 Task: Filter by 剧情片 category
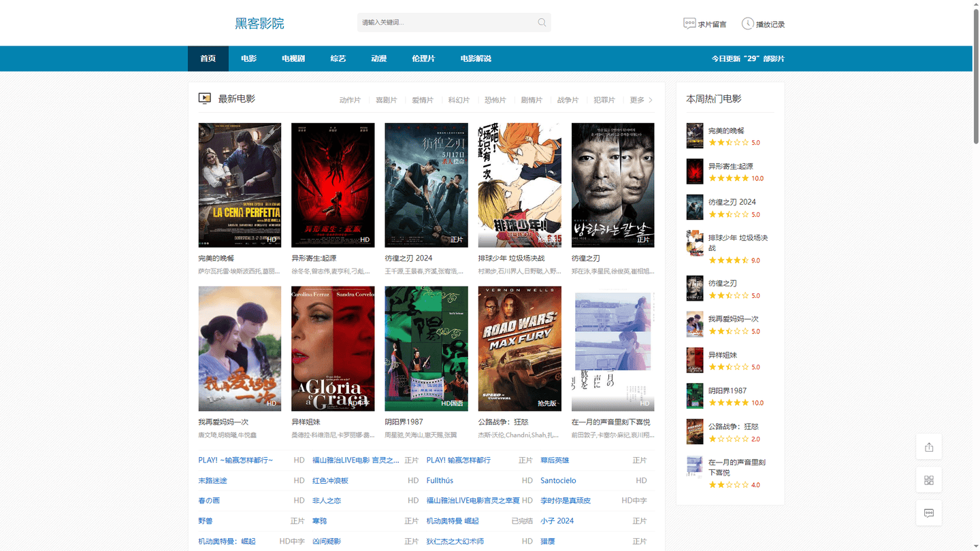tap(532, 100)
